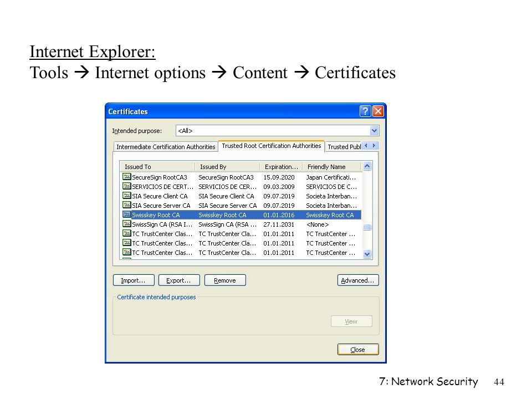The width and height of the screenshot is (532, 399).
Task: Close the Certificates dialog with the red X
Action: [378, 111]
